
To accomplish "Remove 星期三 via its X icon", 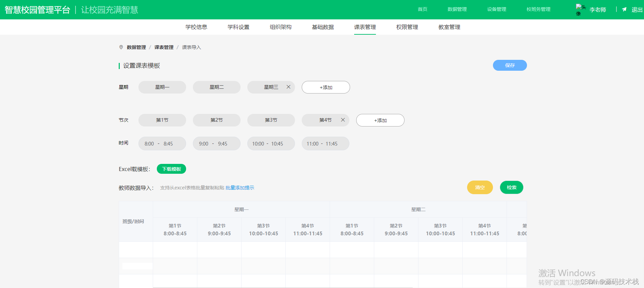I will tap(288, 87).
